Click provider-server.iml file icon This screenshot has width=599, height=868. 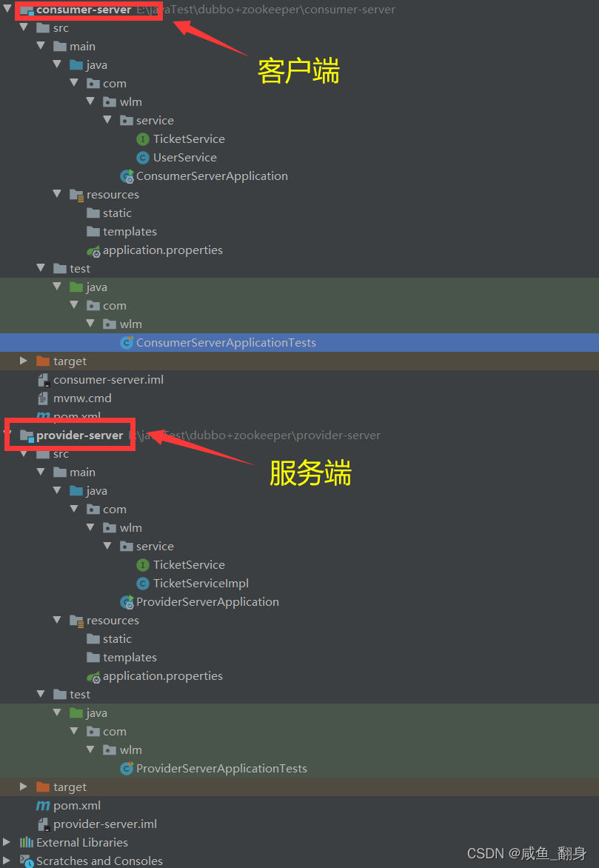click(43, 824)
